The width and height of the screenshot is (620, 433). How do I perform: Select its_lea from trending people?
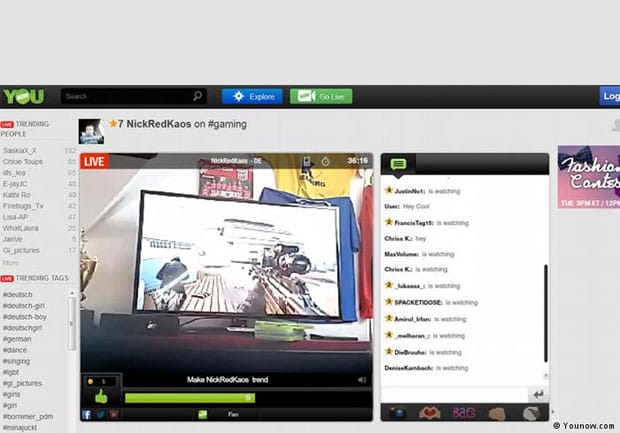click(14, 173)
